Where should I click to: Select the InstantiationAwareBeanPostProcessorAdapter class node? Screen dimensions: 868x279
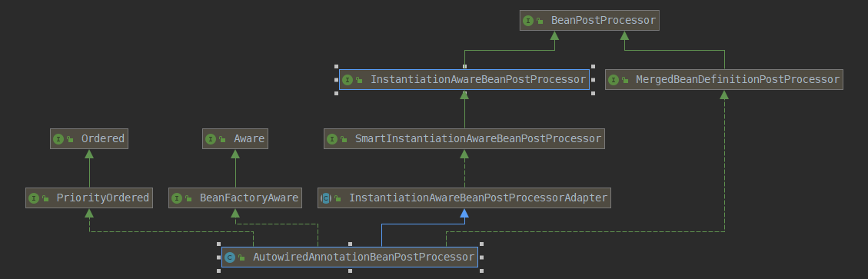(x=464, y=198)
